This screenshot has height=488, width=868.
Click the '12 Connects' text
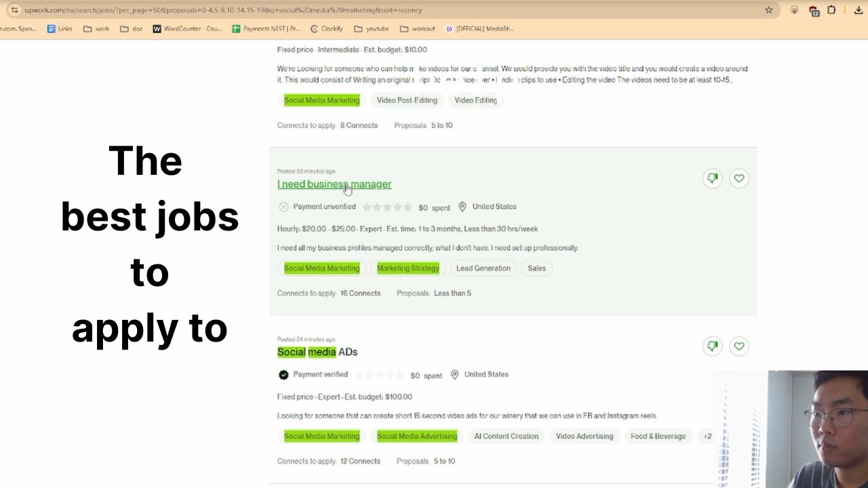[360, 462]
